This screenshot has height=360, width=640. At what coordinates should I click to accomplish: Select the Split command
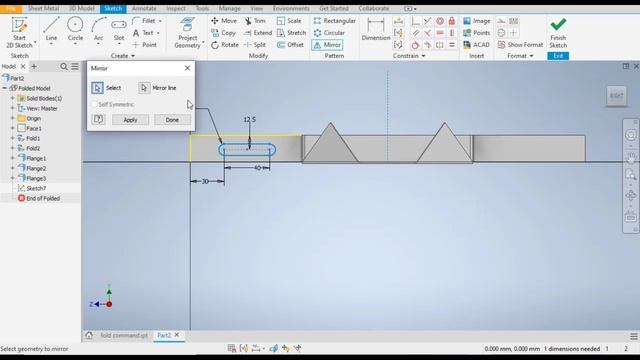click(x=255, y=45)
